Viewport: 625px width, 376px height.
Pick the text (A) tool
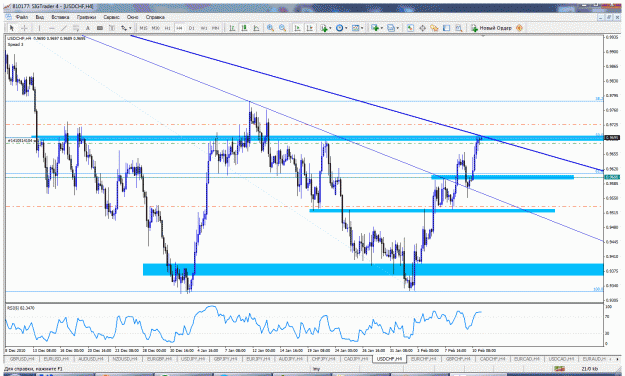click(x=88, y=28)
